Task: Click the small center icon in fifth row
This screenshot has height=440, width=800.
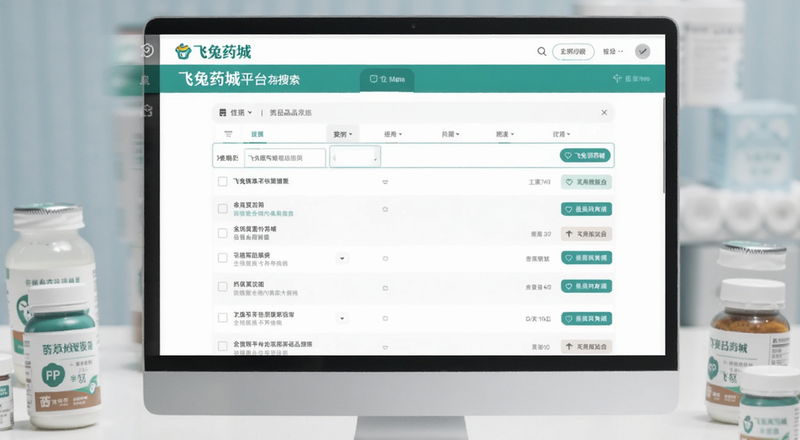Action: (x=385, y=288)
